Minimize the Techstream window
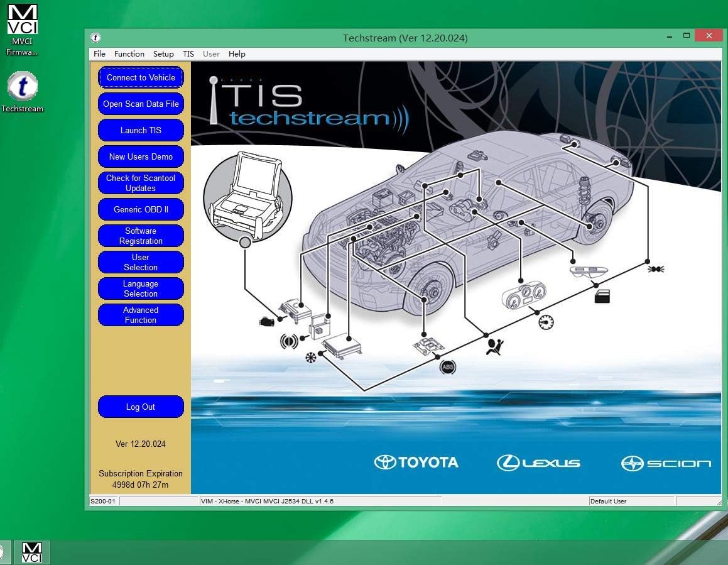 pyautogui.click(x=670, y=36)
